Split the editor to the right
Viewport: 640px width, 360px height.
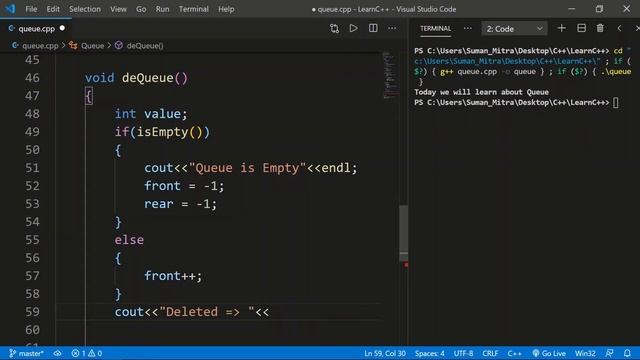pos(373,28)
